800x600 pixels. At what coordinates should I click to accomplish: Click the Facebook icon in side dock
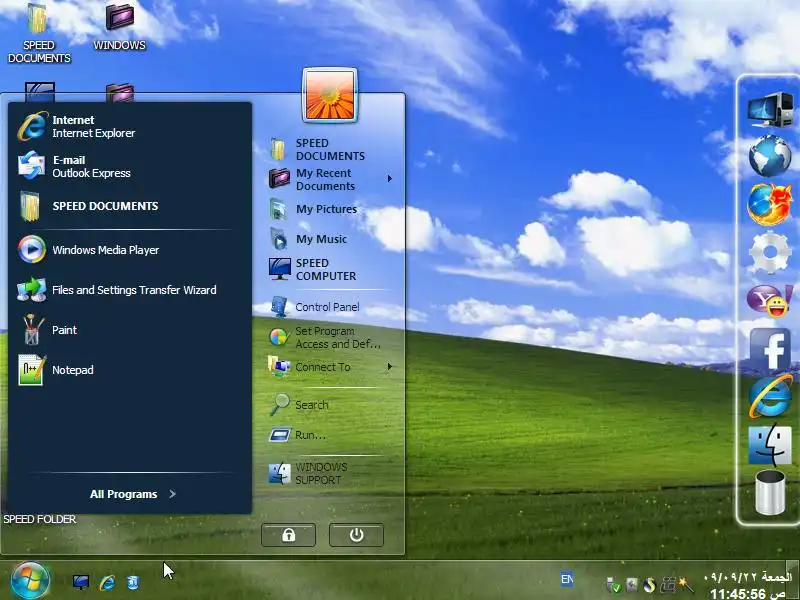pos(770,349)
